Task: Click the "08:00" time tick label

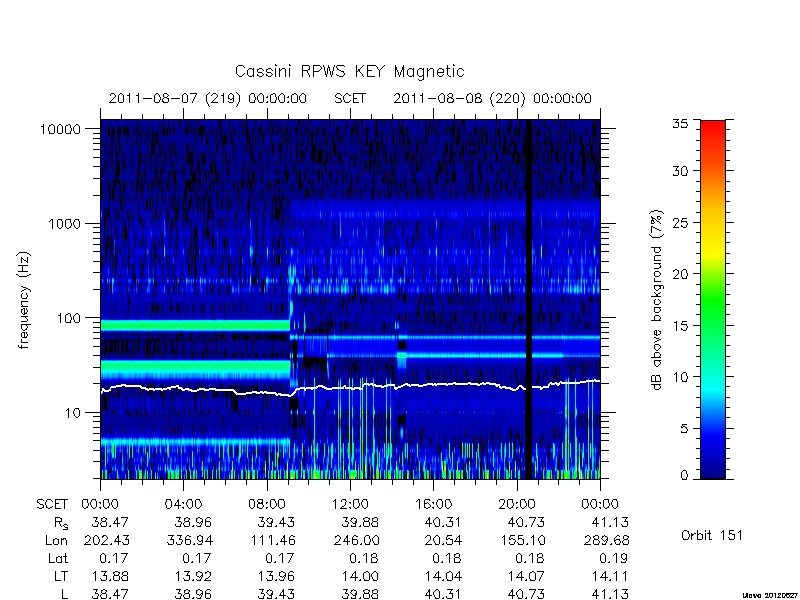Action: (x=267, y=504)
